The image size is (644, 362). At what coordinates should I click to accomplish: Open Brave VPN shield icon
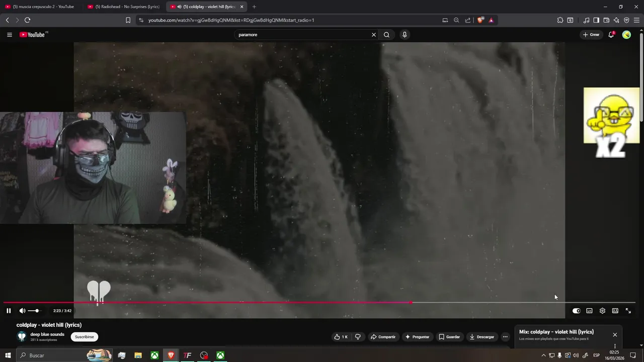coord(626,20)
